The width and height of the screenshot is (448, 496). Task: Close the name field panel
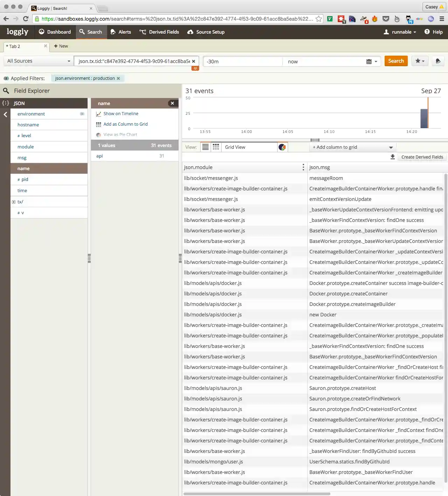172,103
